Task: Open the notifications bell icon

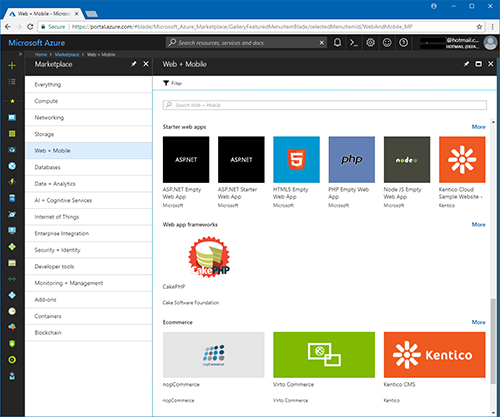Action: (337, 43)
